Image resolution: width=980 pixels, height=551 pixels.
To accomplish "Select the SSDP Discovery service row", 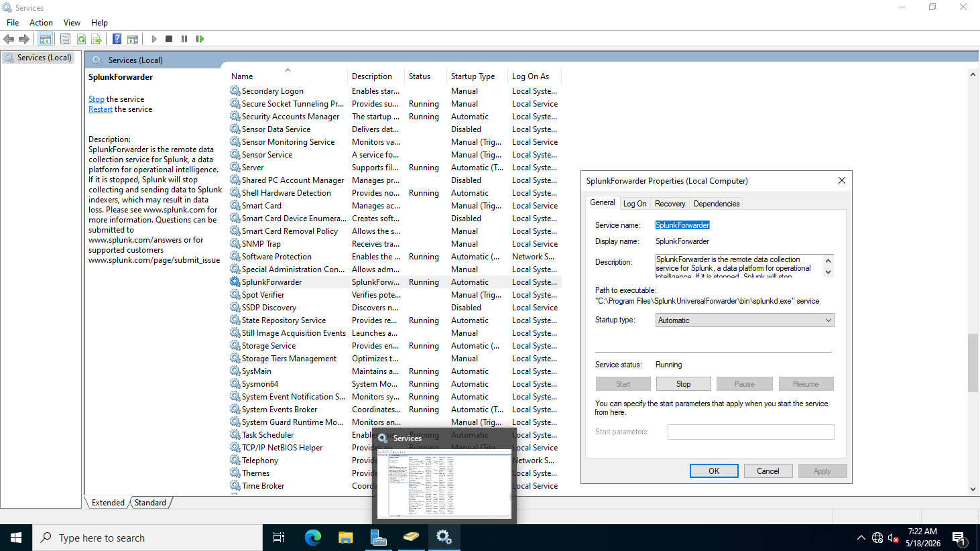I will (x=395, y=308).
